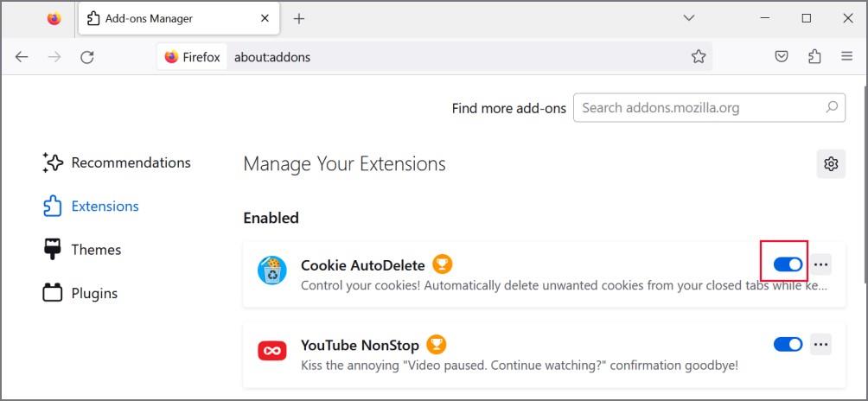Open the extensions puzzle toolbar icon
This screenshot has height=401, width=868.
click(814, 56)
